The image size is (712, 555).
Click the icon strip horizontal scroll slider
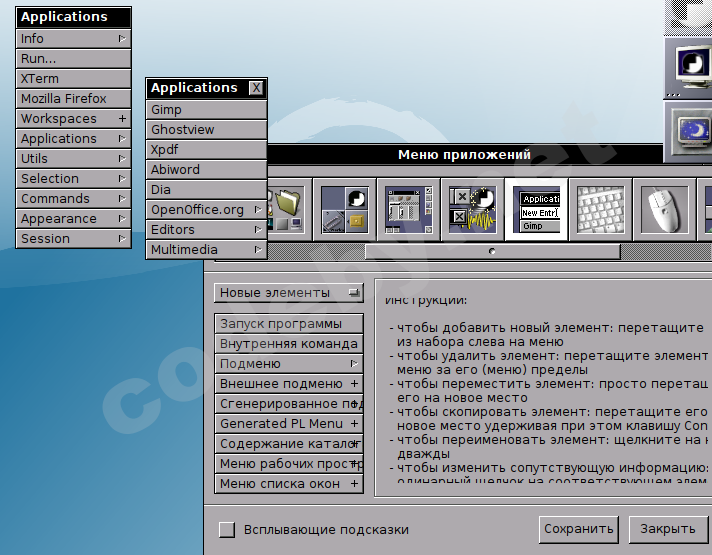(491, 251)
